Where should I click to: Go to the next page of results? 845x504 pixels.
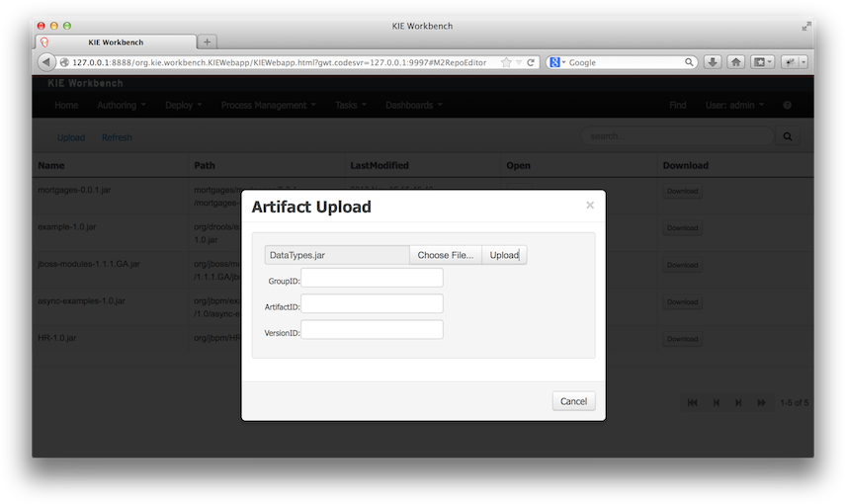tap(738, 402)
